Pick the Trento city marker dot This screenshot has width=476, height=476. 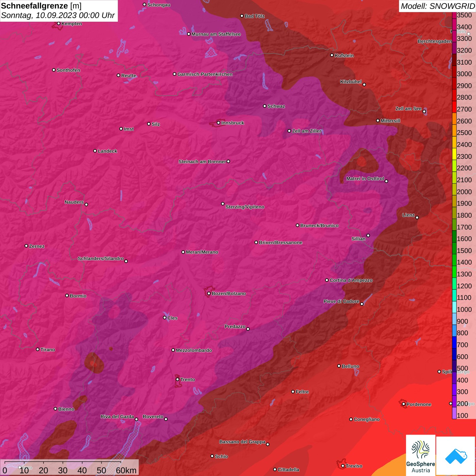point(177,379)
